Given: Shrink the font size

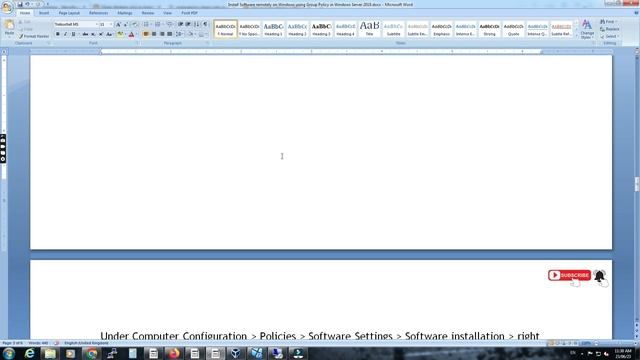Looking at the screenshot, I should click(126, 24).
